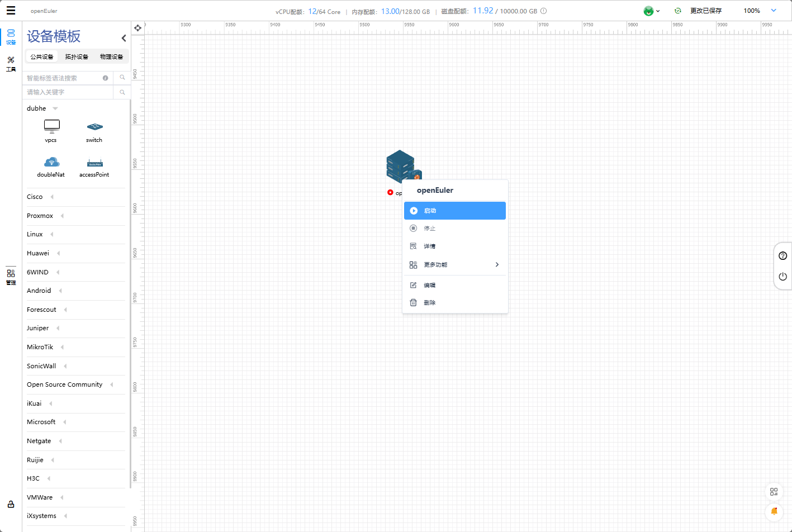Click the memory quota 13.00/128.00 GB value
The image size is (792, 532).
(x=405, y=11)
